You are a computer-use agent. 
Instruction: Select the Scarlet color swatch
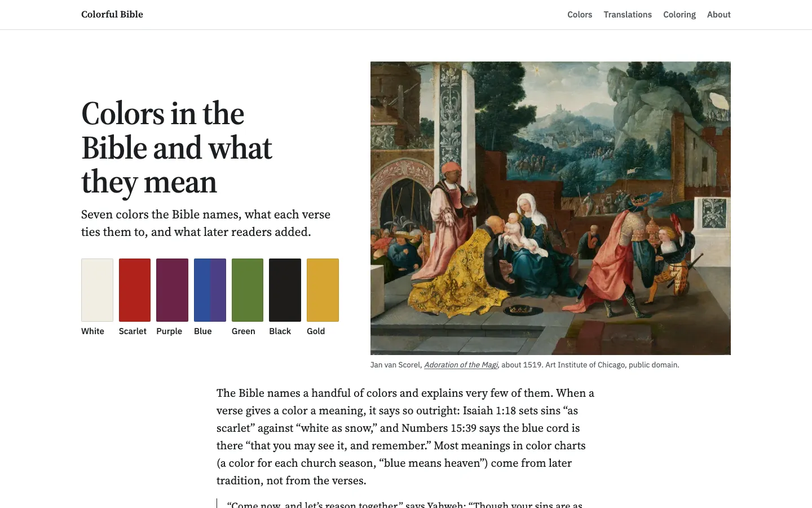[135, 290]
